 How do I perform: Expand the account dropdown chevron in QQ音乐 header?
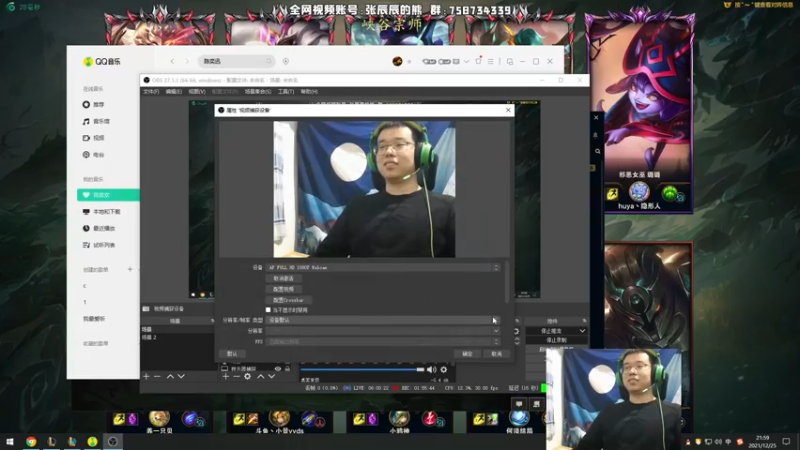pos(466,61)
